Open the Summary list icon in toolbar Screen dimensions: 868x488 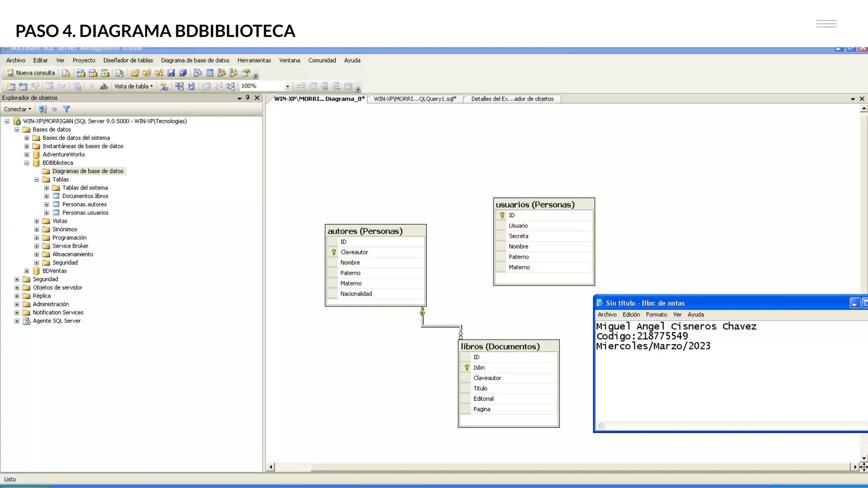coord(209,73)
